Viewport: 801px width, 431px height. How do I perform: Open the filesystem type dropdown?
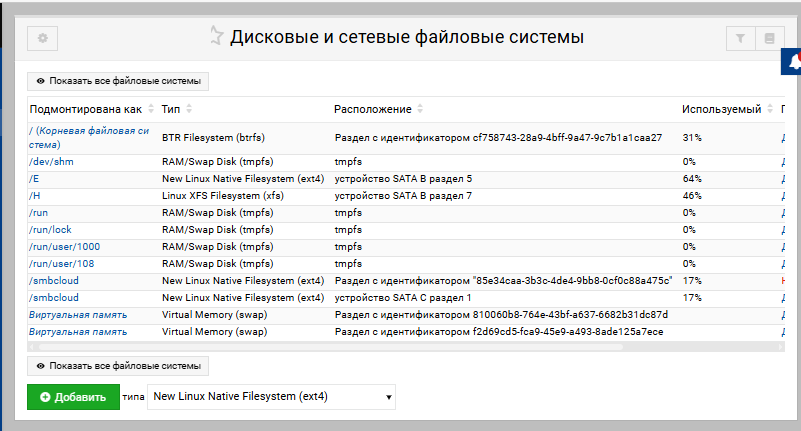tap(271, 397)
